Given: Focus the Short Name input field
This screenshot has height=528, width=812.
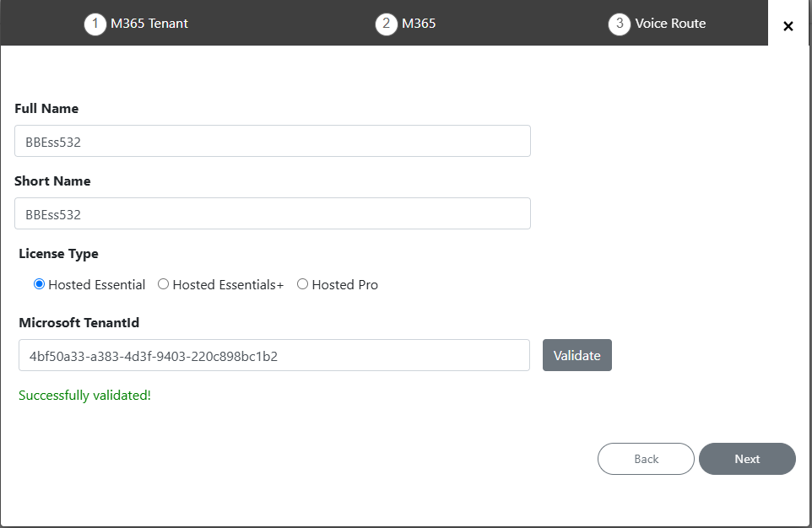Looking at the screenshot, I should tap(273, 213).
